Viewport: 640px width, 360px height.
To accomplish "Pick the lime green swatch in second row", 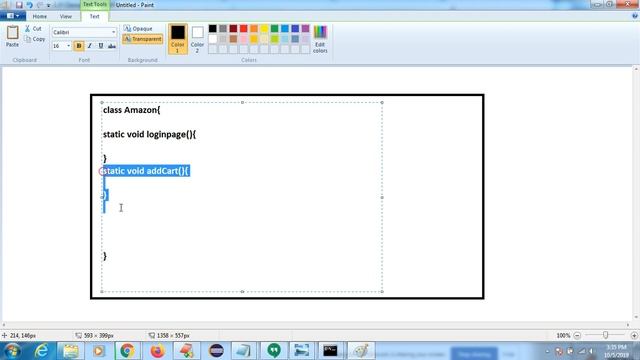I will (x=275, y=39).
